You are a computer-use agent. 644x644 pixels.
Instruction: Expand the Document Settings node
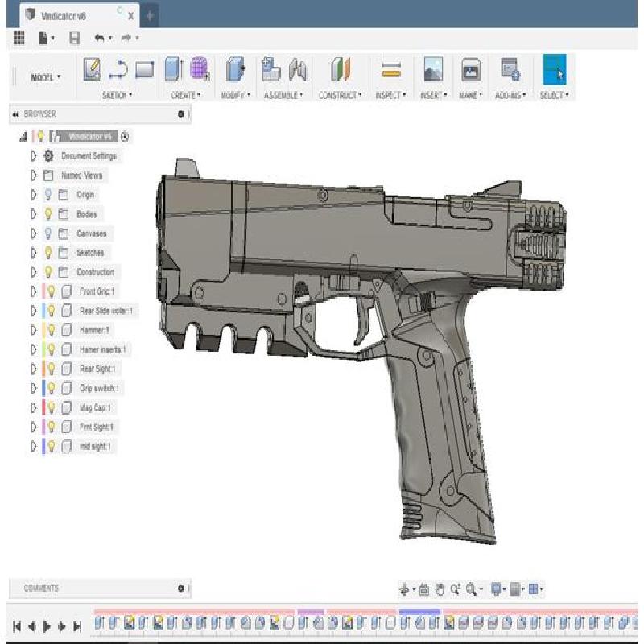coord(34,156)
